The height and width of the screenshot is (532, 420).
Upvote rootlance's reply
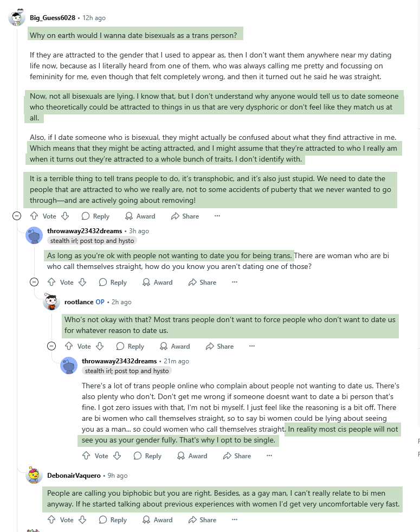68,346
